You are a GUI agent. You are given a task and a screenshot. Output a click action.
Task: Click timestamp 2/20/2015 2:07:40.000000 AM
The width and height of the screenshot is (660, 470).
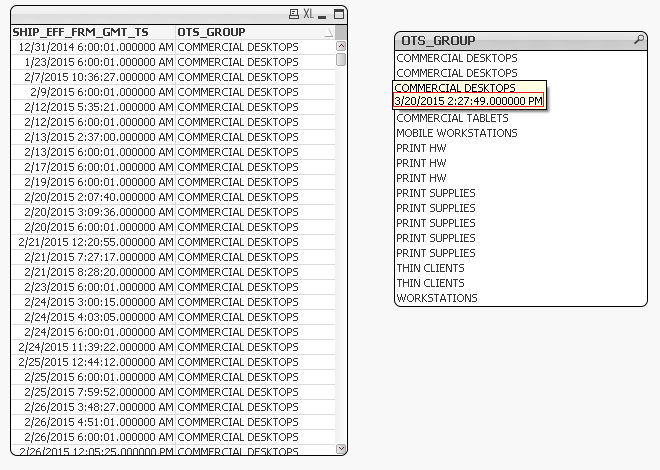[x=99, y=197]
